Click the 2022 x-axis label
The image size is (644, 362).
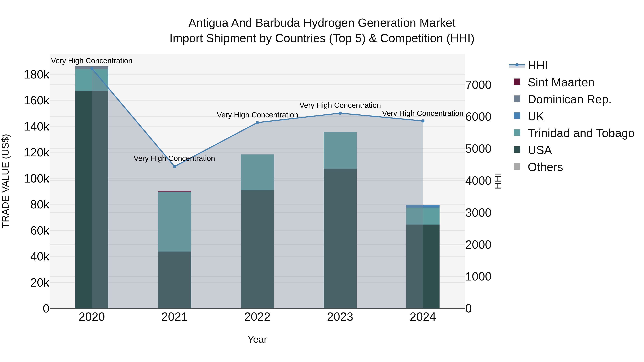pyautogui.click(x=257, y=317)
